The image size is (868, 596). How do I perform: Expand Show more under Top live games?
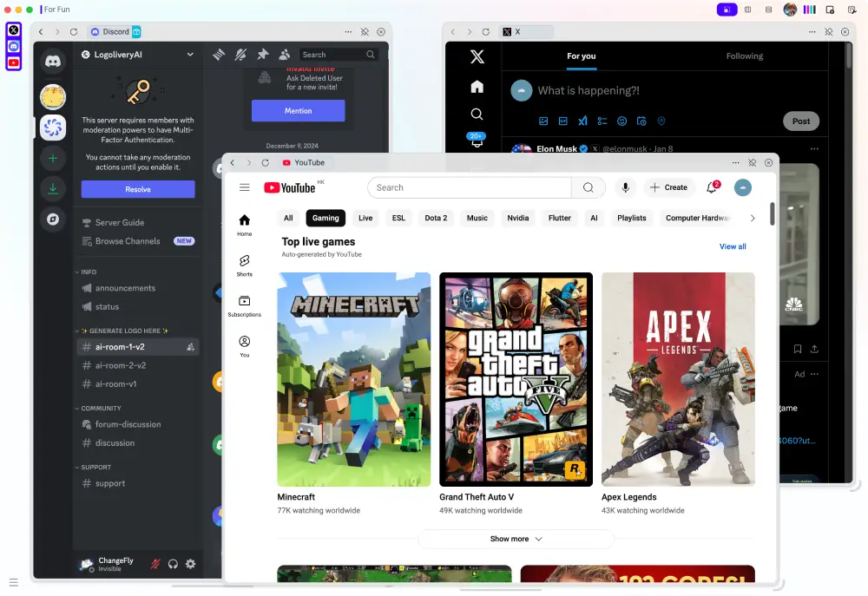click(x=516, y=539)
